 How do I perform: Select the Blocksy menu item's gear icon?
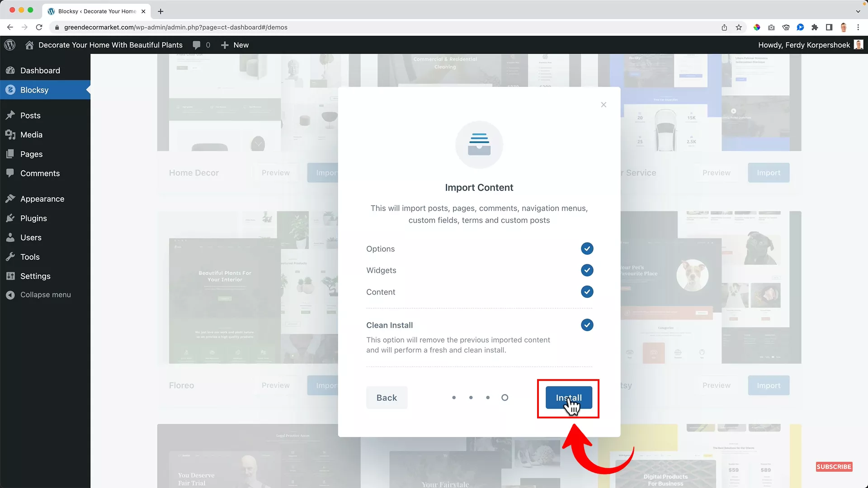tap(10, 89)
